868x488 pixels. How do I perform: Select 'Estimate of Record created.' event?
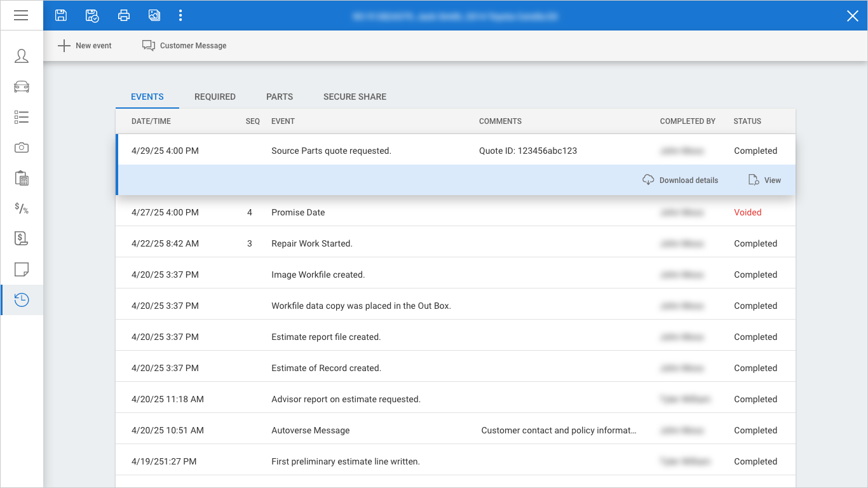click(x=326, y=368)
